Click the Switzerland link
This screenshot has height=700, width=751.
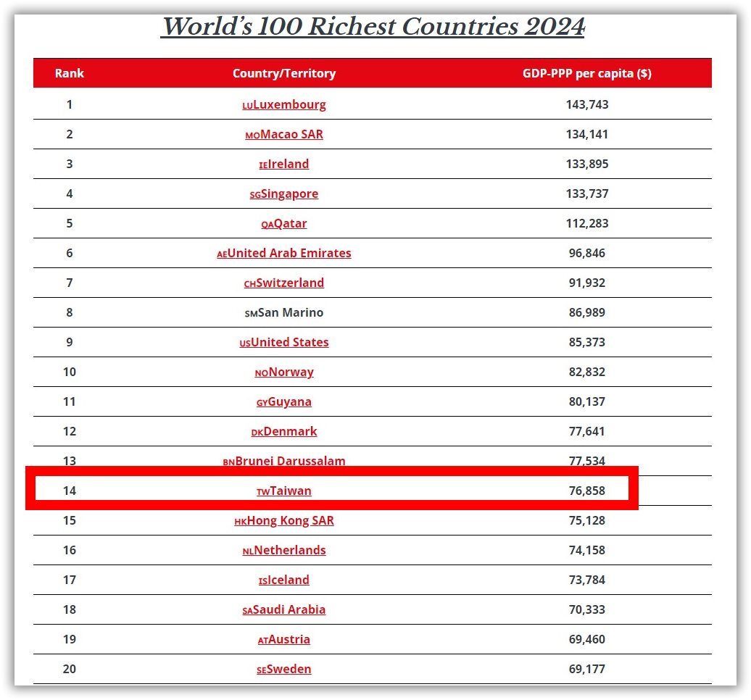pyautogui.click(x=284, y=283)
